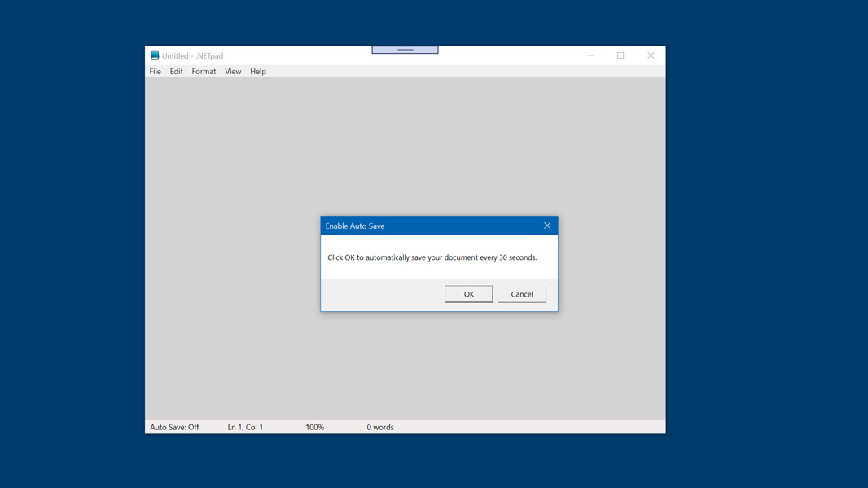
Task: Open the File menu
Action: pos(155,72)
